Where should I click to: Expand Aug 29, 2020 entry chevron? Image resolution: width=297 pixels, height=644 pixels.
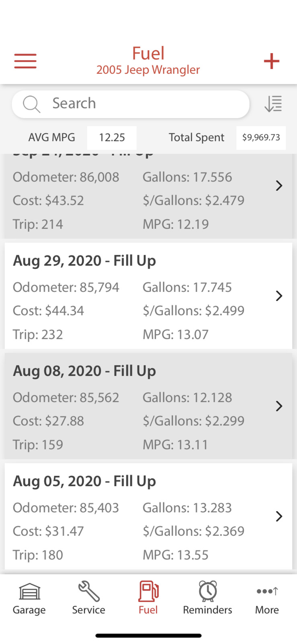(x=279, y=296)
